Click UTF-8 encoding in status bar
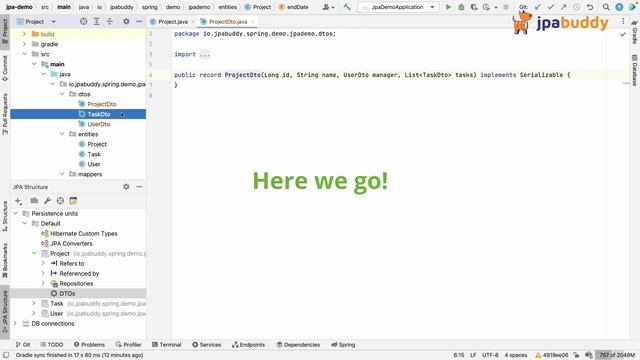Screen dimensions: 640x360 tap(490, 355)
